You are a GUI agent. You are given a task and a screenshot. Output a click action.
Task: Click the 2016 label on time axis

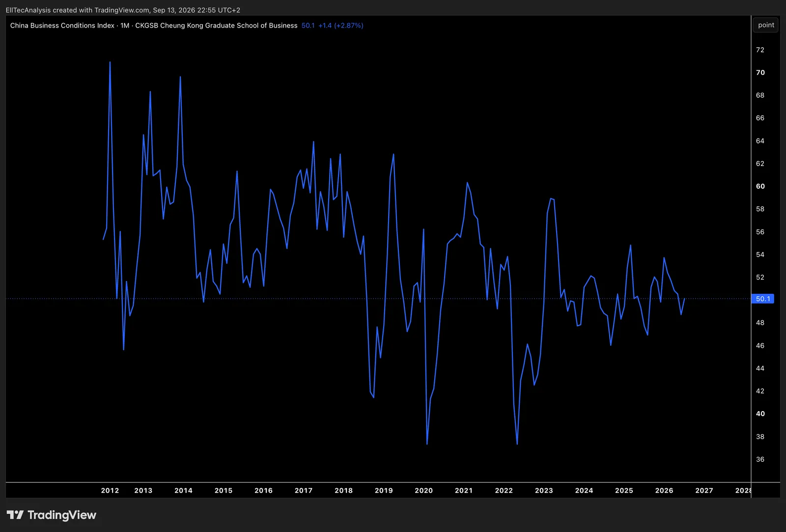click(263, 490)
